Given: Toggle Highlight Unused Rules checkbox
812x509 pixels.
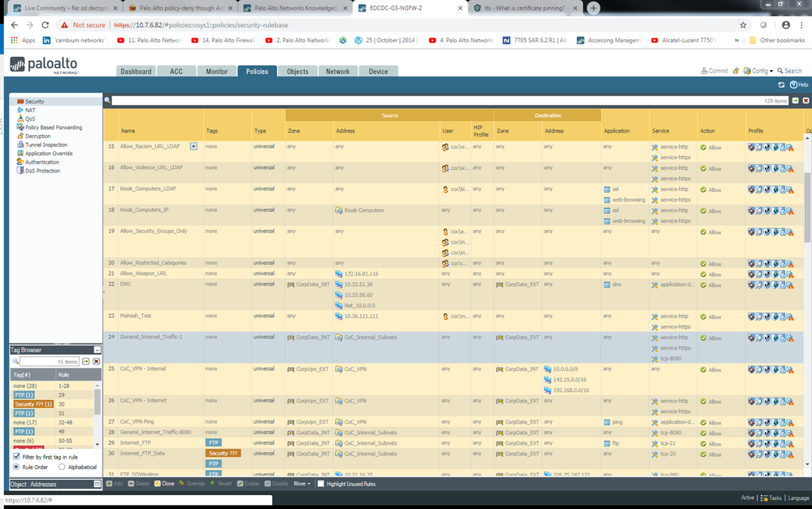Looking at the screenshot, I should [320, 484].
